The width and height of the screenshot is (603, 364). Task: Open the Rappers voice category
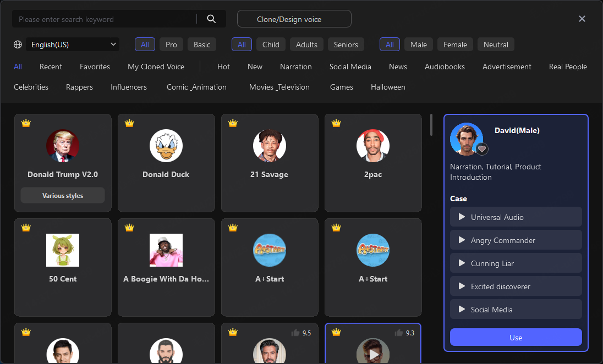tap(79, 87)
